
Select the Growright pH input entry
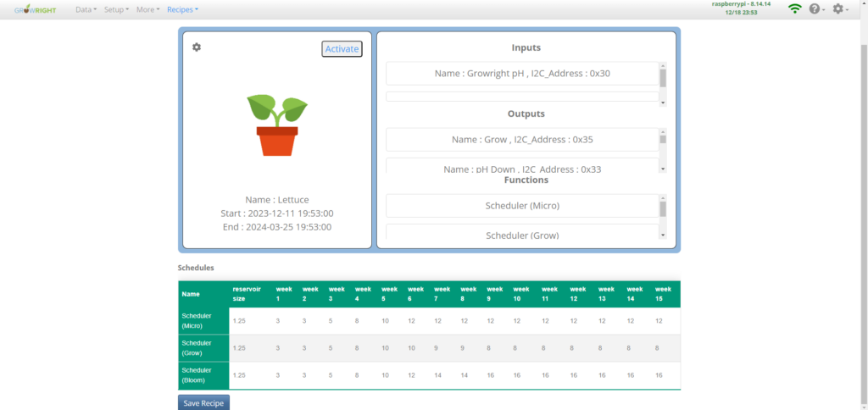[522, 73]
